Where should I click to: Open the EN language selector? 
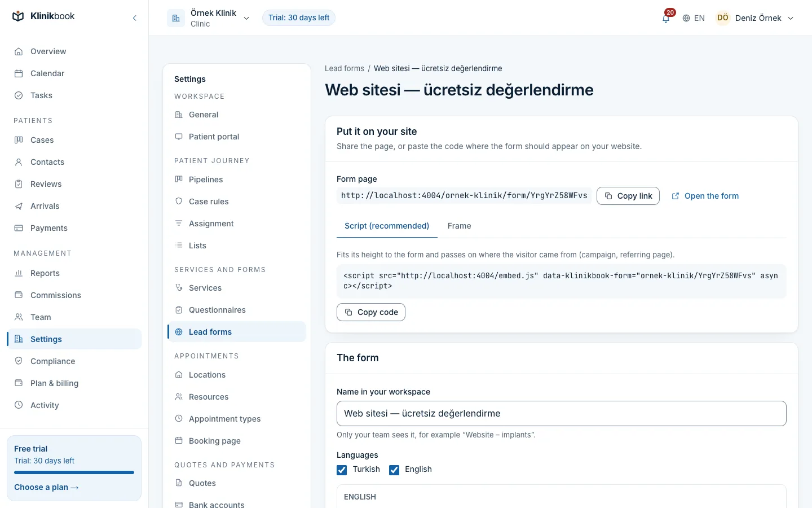coord(694,18)
